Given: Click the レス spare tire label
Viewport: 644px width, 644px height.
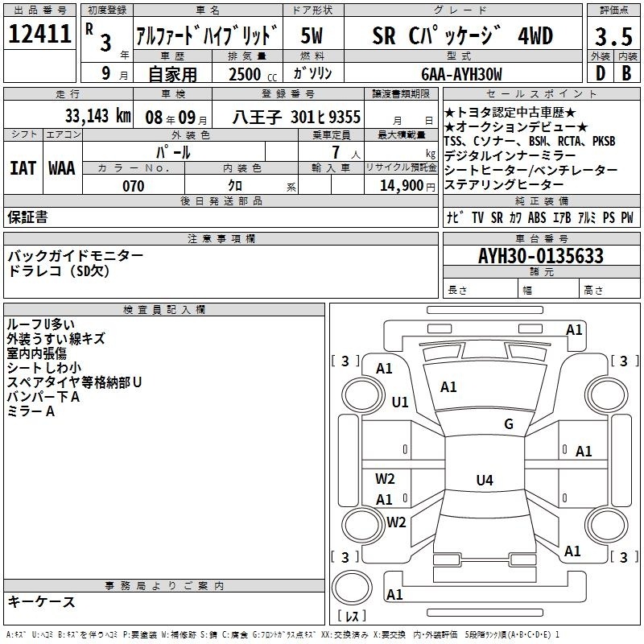Looking at the screenshot, I should coord(351,616).
